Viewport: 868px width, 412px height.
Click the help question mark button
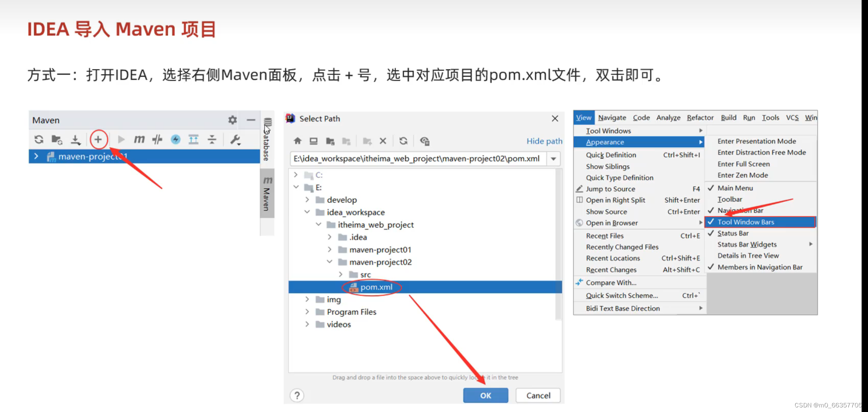pyautogui.click(x=297, y=395)
